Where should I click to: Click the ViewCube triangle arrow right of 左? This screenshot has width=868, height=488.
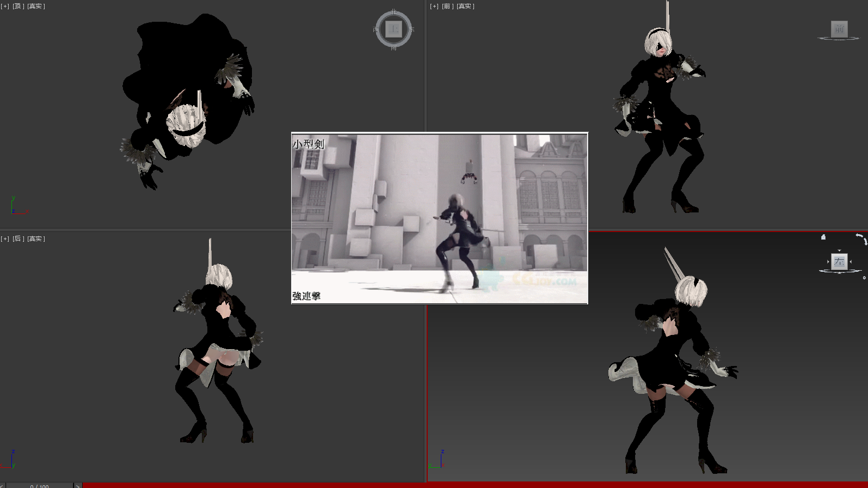pos(851,262)
